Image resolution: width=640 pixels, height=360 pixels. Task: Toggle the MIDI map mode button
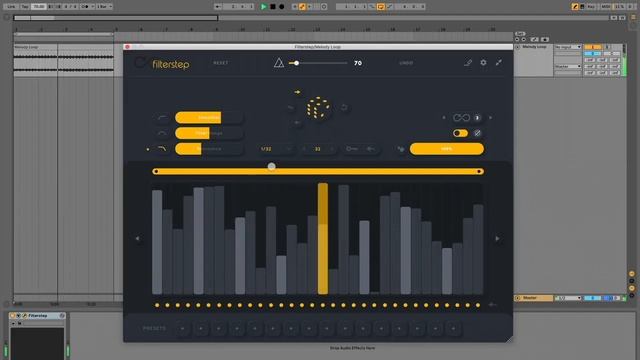point(606,7)
